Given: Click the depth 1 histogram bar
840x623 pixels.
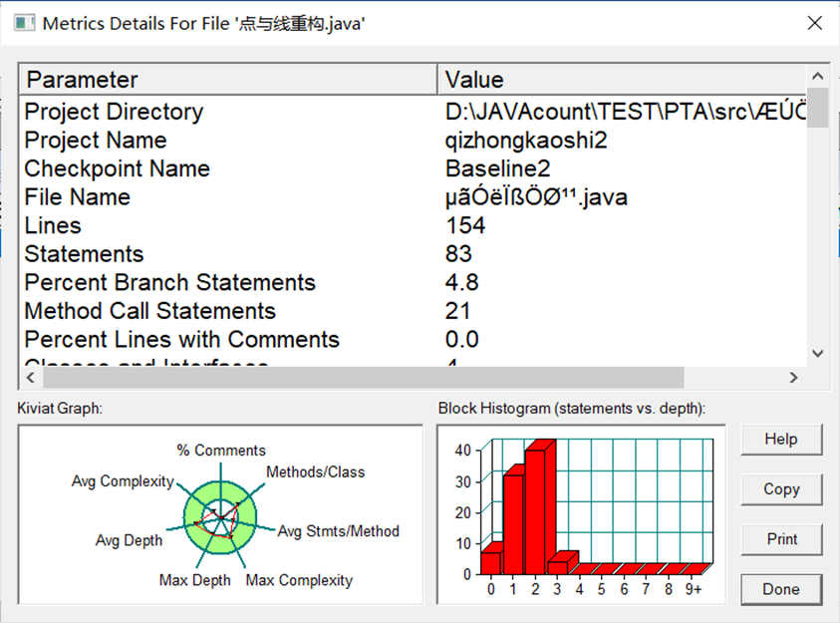Looking at the screenshot, I should pyautogui.click(x=513, y=524).
